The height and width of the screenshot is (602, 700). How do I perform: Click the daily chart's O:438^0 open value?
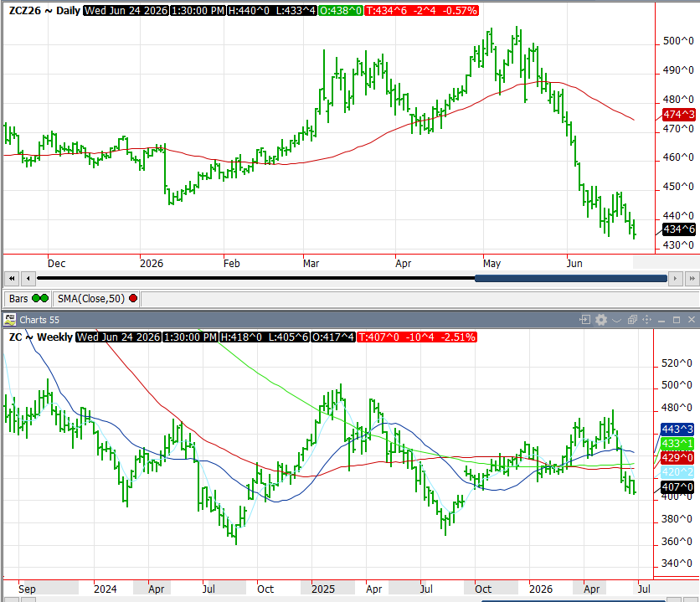341,11
